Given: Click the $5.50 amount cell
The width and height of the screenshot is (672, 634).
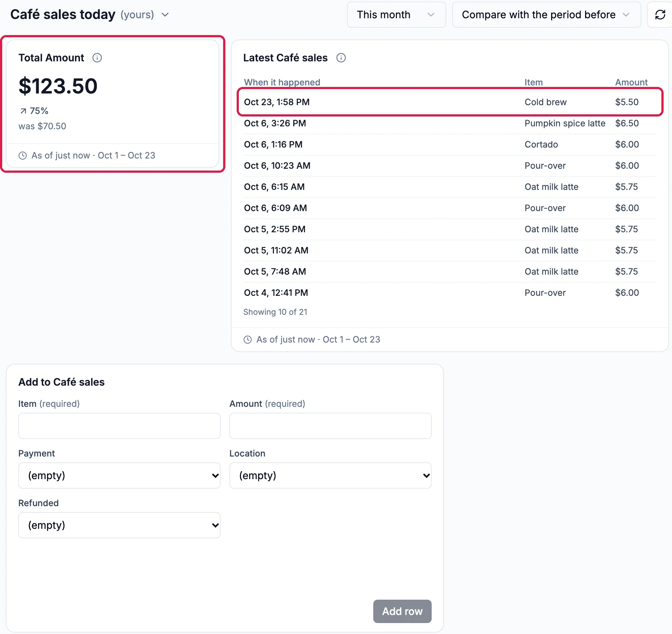Looking at the screenshot, I should (x=627, y=102).
